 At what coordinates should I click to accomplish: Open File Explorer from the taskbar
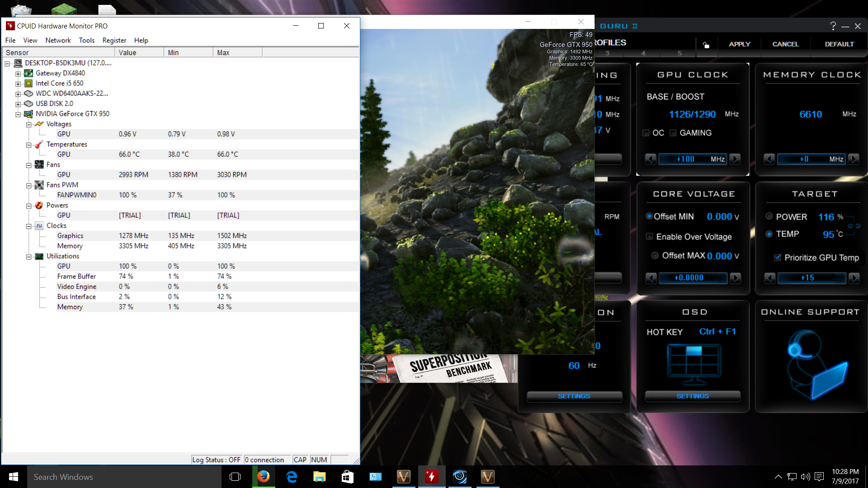pos(320,477)
